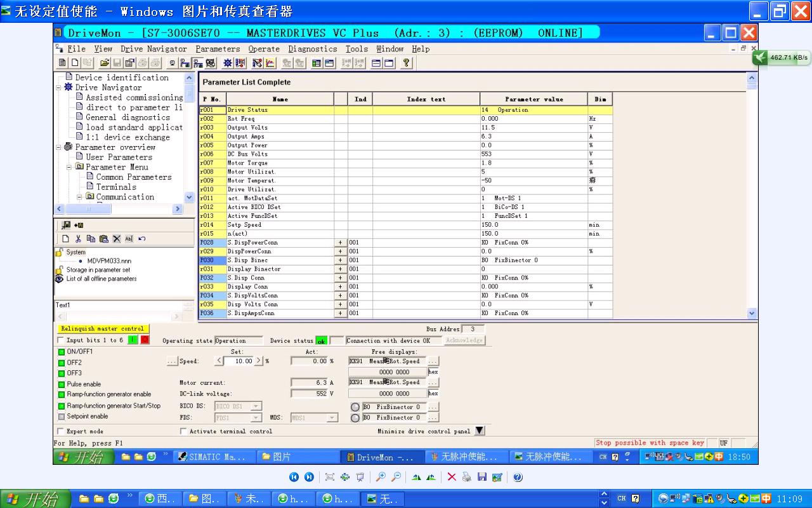The width and height of the screenshot is (812, 508).
Task: Open the trace chart toolbar icon
Action: [270, 63]
